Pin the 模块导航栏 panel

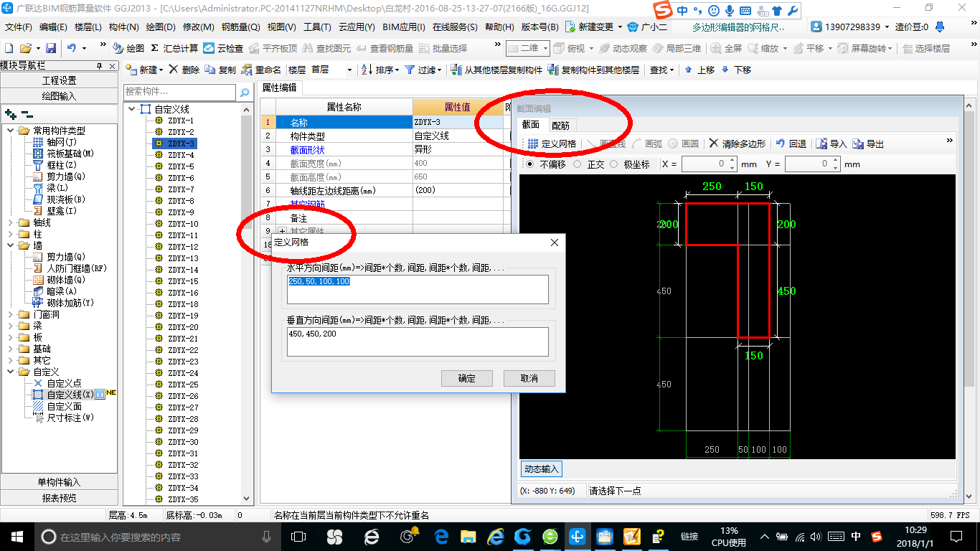(100, 65)
